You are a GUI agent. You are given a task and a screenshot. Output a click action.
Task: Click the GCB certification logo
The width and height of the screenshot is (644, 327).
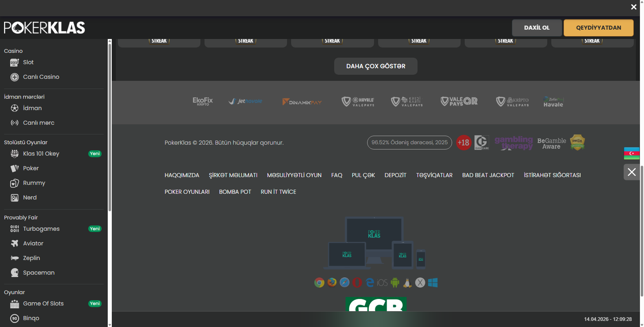pyautogui.click(x=376, y=304)
